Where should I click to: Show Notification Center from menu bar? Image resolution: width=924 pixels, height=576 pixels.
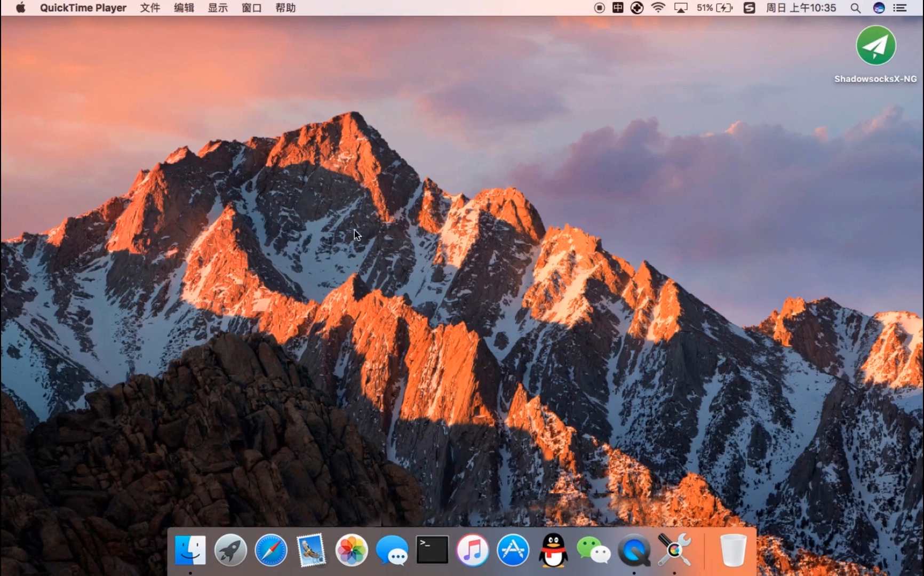point(900,8)
